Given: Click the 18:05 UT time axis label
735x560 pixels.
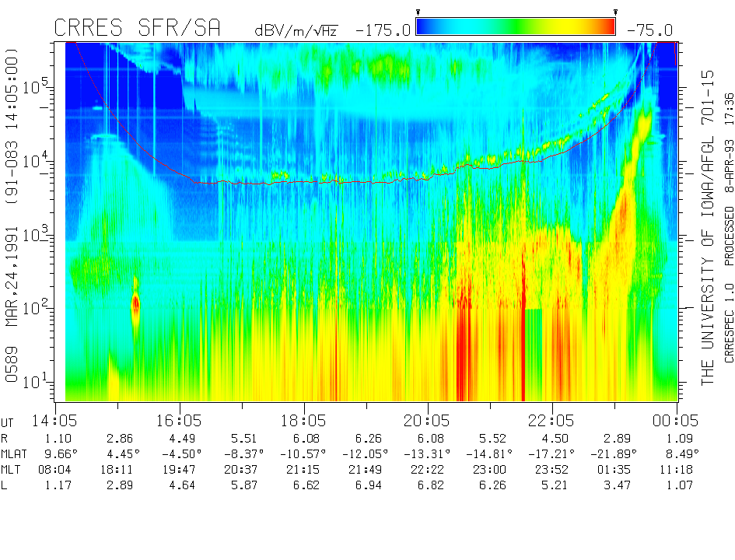Looking at the screenshot, I should (303, 420).
